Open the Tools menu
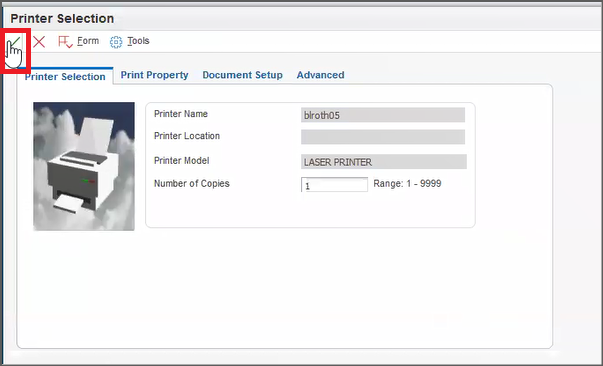Screen dimensions: 603x366 (138, 41)
